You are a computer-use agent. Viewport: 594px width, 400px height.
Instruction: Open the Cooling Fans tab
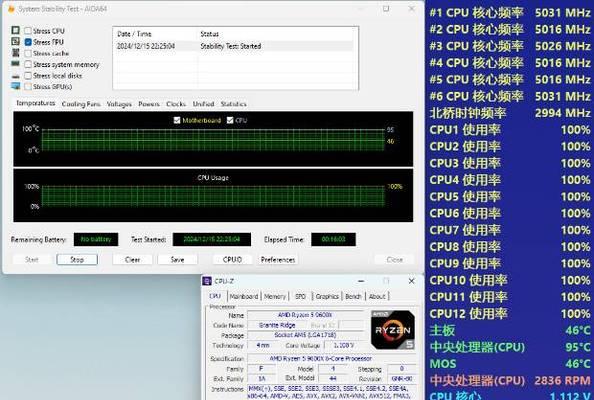(81, 104)
